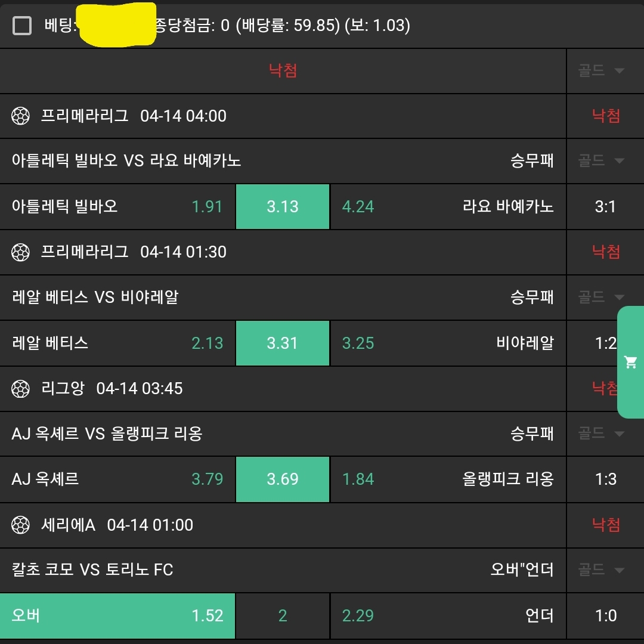The height and width of the screenshot is (644, 644).
Task: Select the 3.13 draw odds cell
Action: (283, 207)
